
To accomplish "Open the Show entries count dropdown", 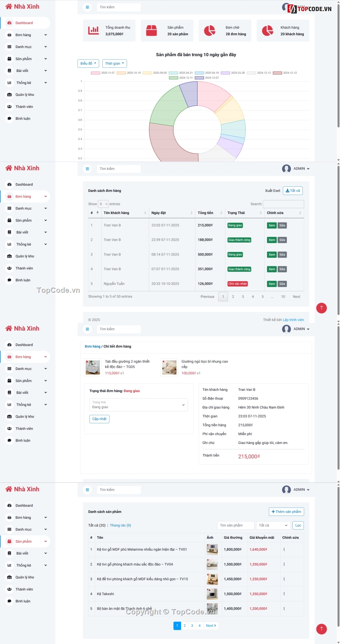I will (103, 204).
